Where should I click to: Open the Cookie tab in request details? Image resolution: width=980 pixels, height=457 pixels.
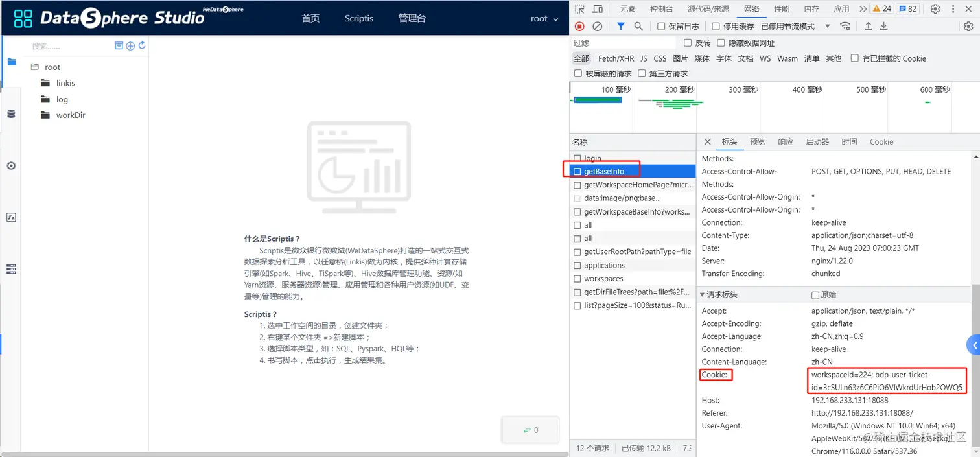(x=881, y=141)
